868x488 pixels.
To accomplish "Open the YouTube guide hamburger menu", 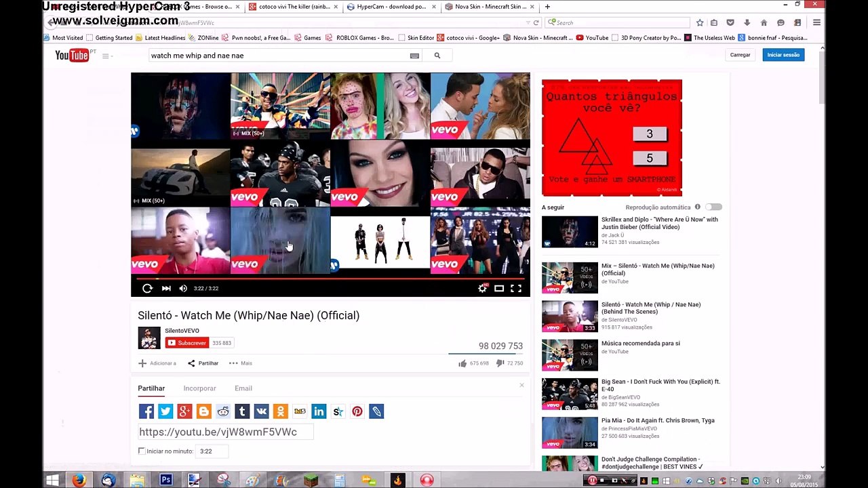I will [106, 56].
